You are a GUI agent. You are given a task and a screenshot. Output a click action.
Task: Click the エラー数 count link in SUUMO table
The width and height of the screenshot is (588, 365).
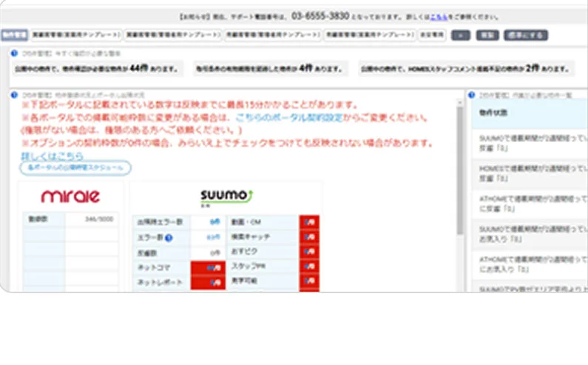213,238
